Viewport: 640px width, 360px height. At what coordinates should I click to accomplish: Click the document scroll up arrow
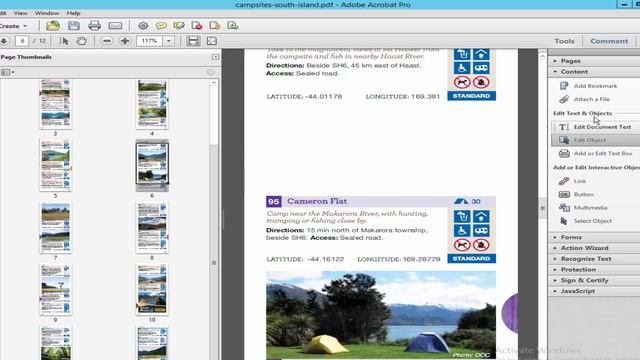[542, 56]
